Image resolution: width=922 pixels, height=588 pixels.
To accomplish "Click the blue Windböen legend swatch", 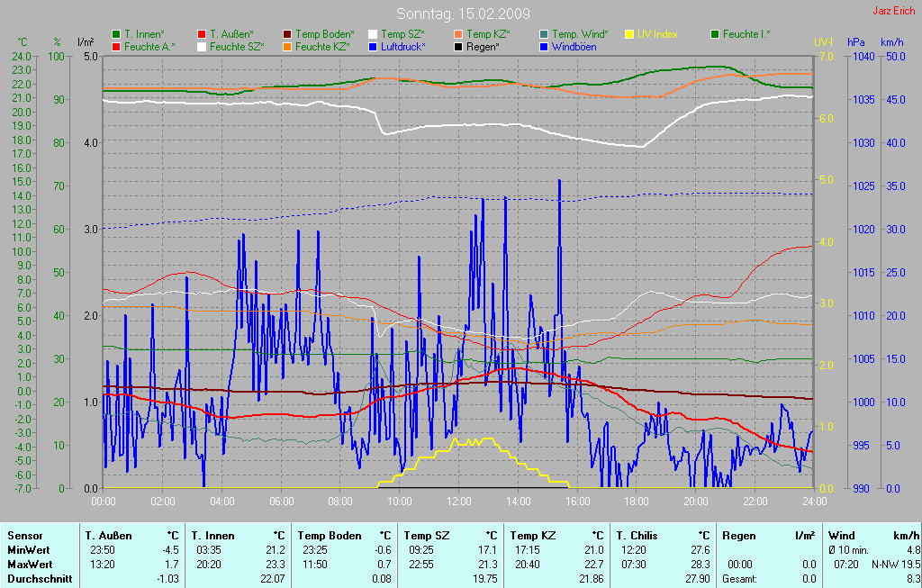I will 544,47.
